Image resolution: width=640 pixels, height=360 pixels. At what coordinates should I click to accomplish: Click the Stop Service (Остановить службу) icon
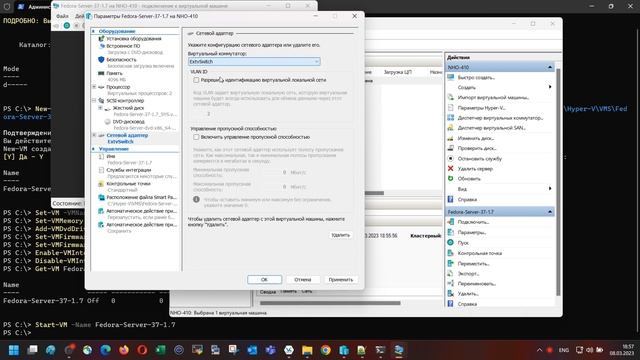click(x=451, y=158)
